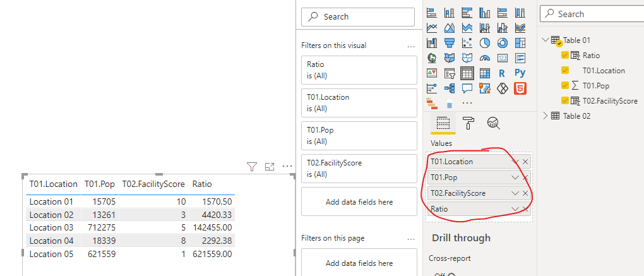Select the Location 03 table cell
This screenshot has height=276, width=644.
pyautogui.click(x=51, y=227)
